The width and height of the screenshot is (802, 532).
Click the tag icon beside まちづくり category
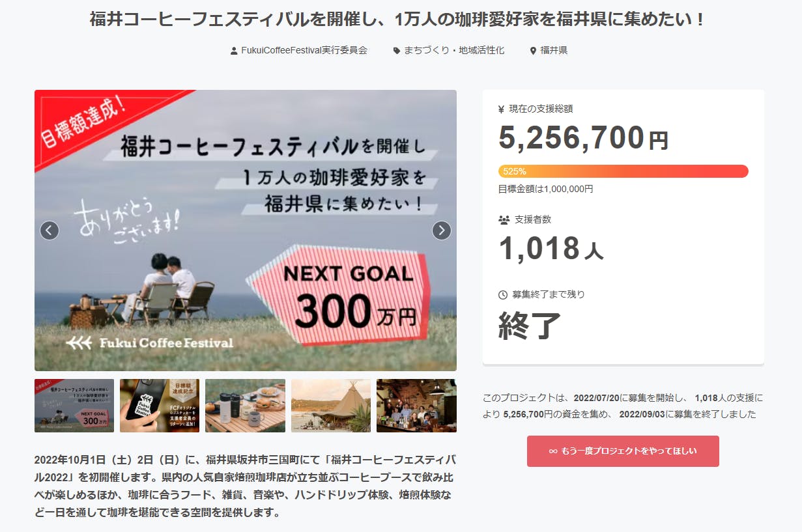(397, 51)
